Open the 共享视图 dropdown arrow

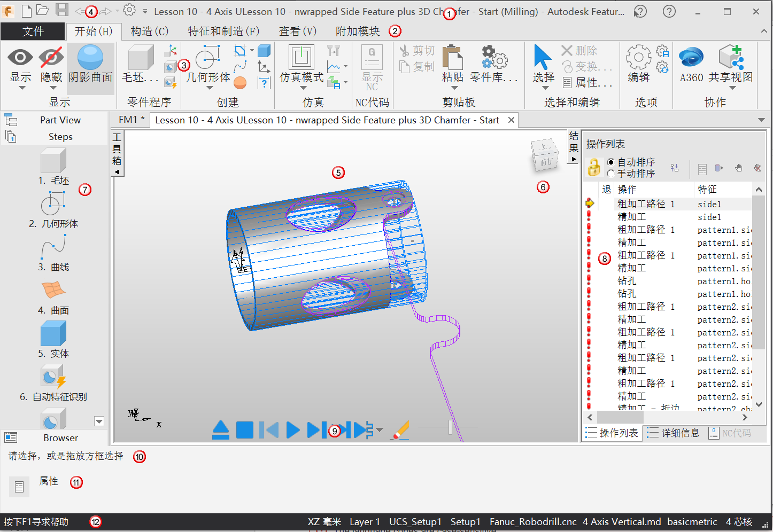click(x=732, y=88)
